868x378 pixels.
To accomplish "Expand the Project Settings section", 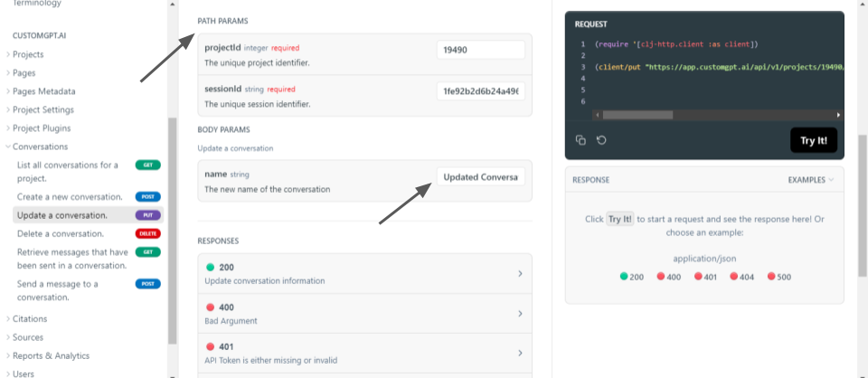I will (x=43, y=109).
